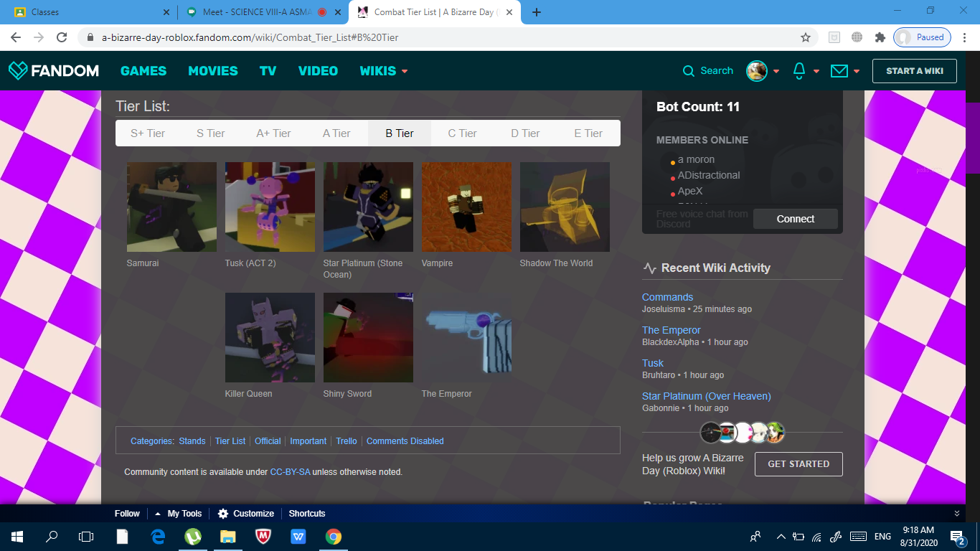The image size is (980, 551).
Task: Open The Emperor revolver thumbnail
Action: pos(466,337)
